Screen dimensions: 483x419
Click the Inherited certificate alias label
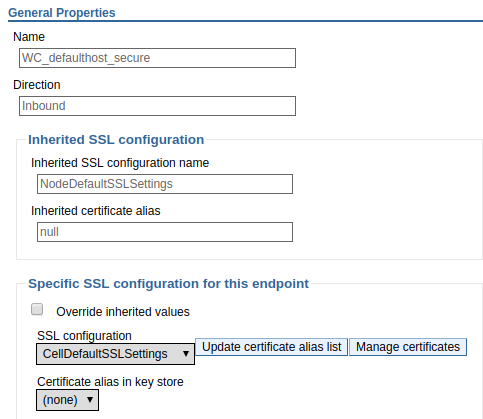coord(96,211)
